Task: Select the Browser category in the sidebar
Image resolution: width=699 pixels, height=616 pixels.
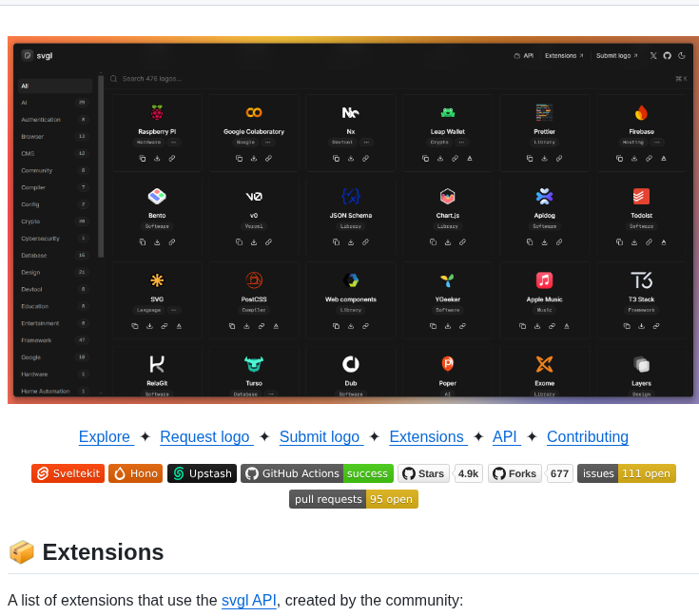Action: [55, 136]
